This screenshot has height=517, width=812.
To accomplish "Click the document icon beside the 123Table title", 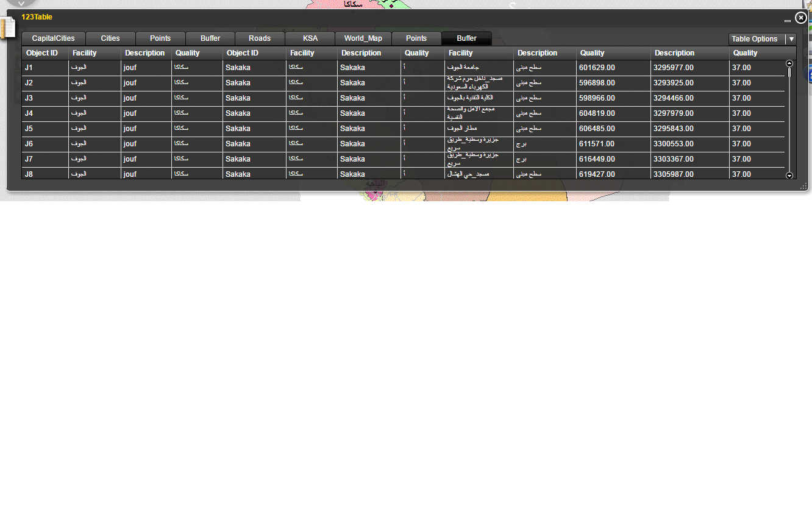I will pos(7,28).
